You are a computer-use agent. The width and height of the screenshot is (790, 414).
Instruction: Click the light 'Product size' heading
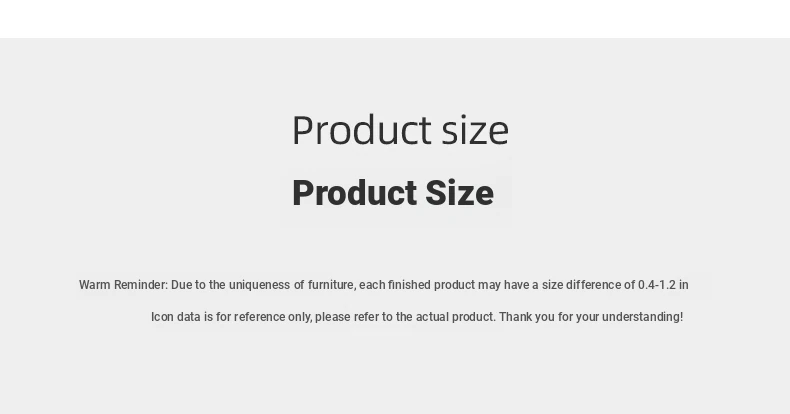(401, 130)
